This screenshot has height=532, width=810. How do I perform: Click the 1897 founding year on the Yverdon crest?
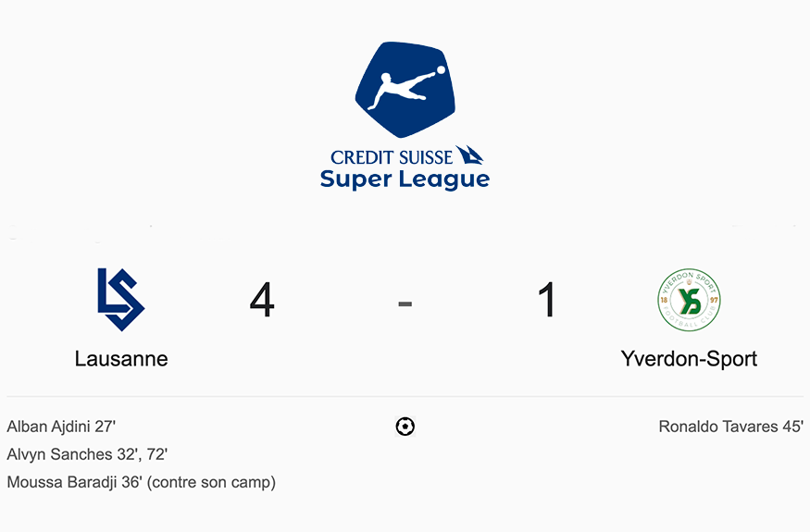pos(689,300)
